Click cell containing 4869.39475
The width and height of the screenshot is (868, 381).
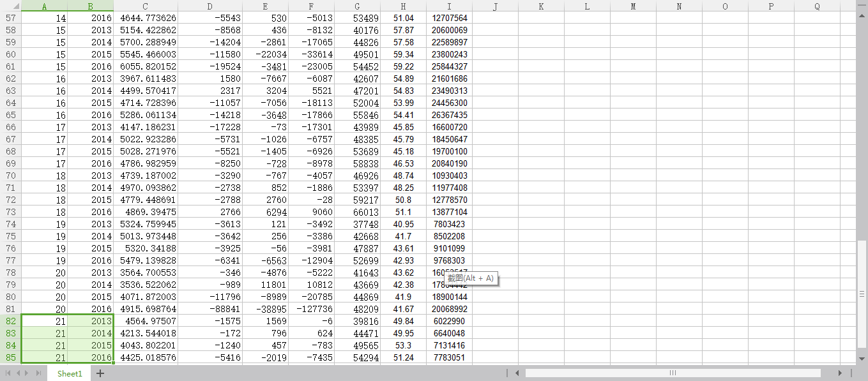(x=146, y=212)
